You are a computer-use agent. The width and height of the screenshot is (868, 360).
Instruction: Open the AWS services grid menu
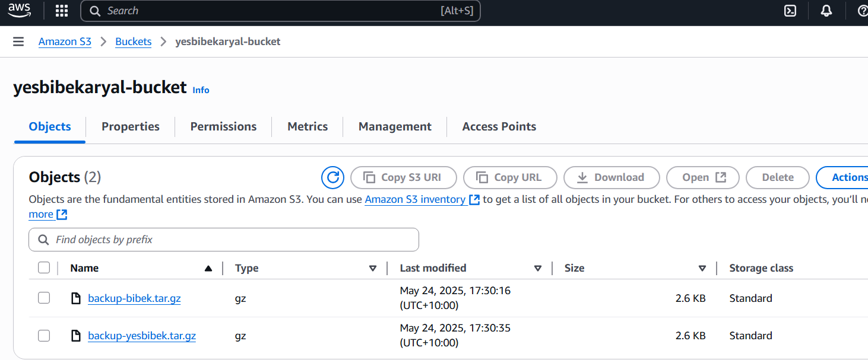(x=61, y=11)
